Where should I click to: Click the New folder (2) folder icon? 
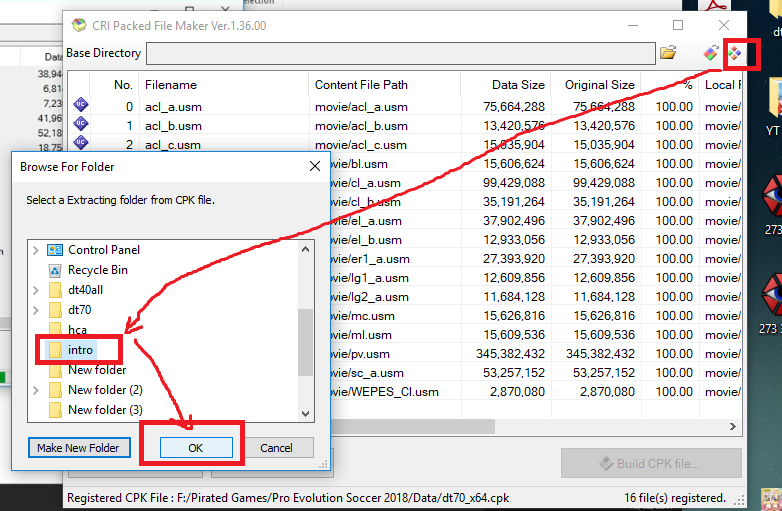[x=55, y=390]
